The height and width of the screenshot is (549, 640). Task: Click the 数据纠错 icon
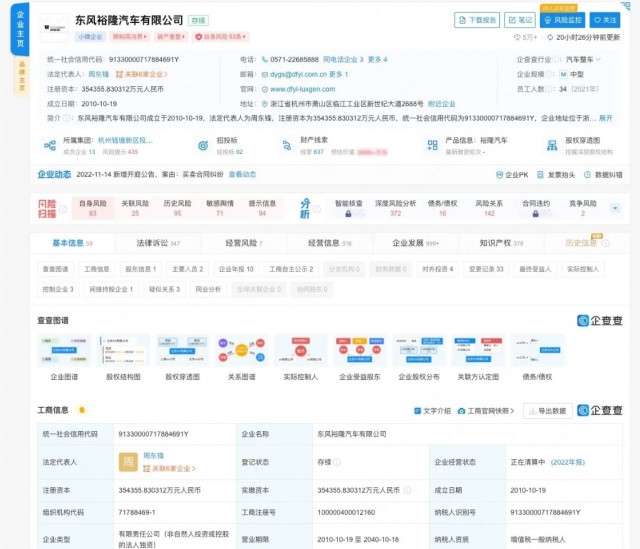587,175
